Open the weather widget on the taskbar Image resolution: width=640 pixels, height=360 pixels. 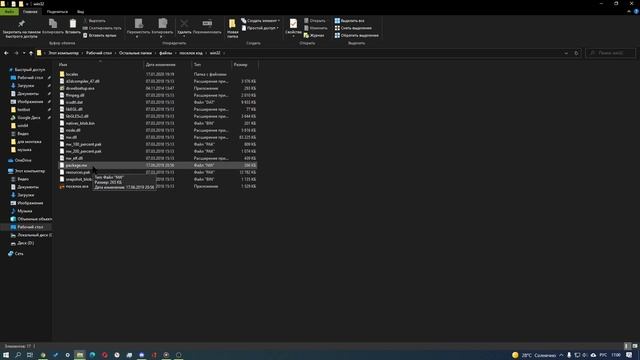(534, 355)
